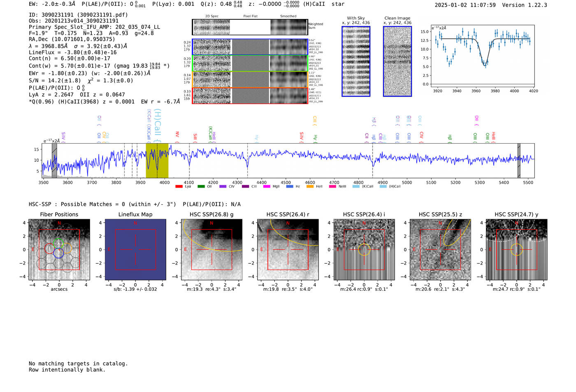Click the Obs: 20201213v014_3090231191 line
The image size is (576, 392).
pos(74,21)
